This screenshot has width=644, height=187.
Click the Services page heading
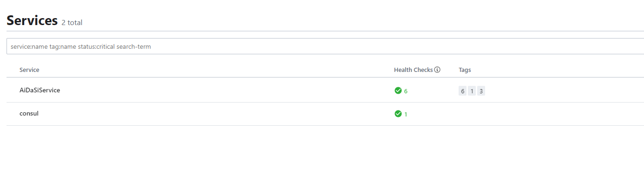(x=32, y=20)
